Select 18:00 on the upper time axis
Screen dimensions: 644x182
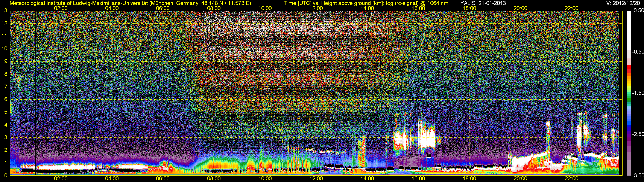pos(469,8)
